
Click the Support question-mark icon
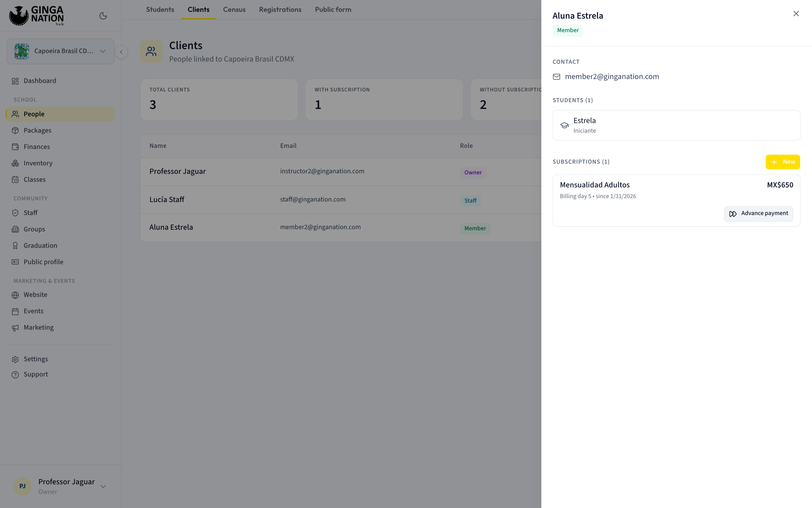pyautogui.click(x=15, y=375)
